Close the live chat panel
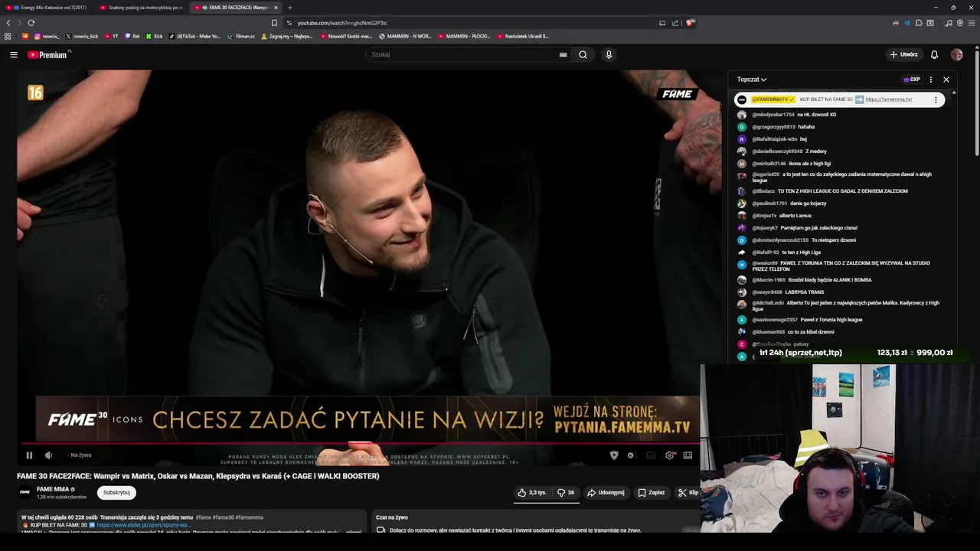Screen dimensions: 980x551 (946, 80)
